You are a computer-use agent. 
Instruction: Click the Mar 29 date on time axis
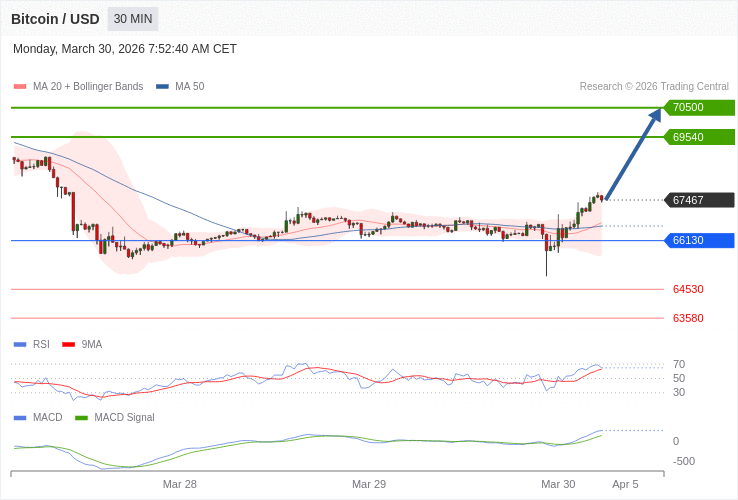(369, 484)
